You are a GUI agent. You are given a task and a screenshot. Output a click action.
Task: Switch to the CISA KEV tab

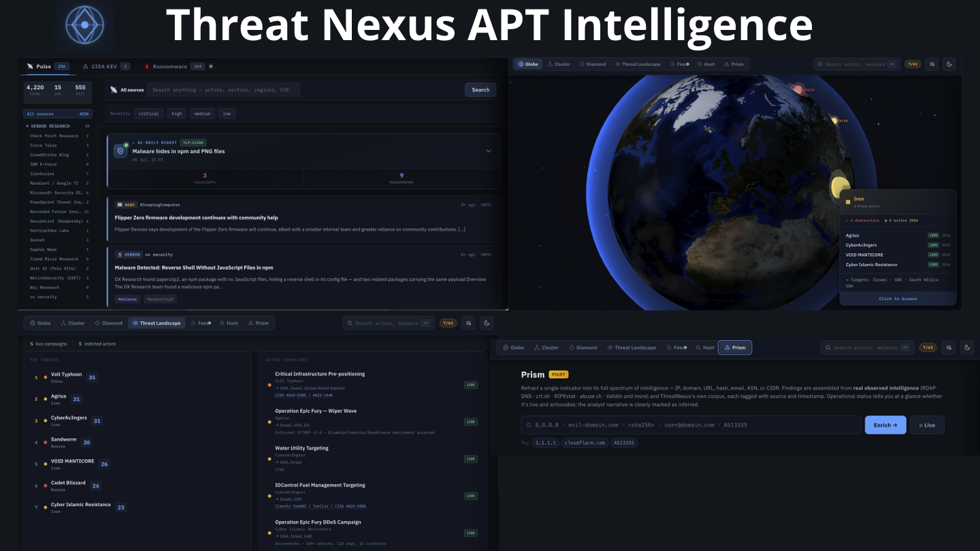point(106,66)
